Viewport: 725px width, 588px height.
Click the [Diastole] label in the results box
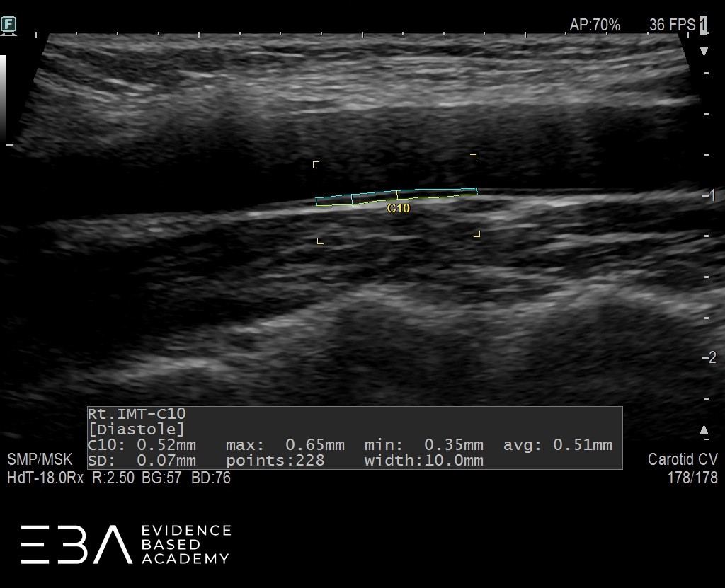[136, 429]
